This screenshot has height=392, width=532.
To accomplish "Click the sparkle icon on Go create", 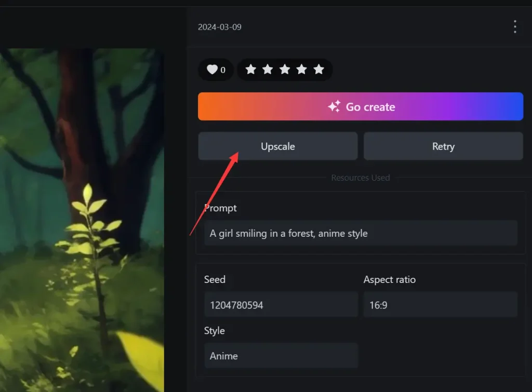I will coord(335,106).
